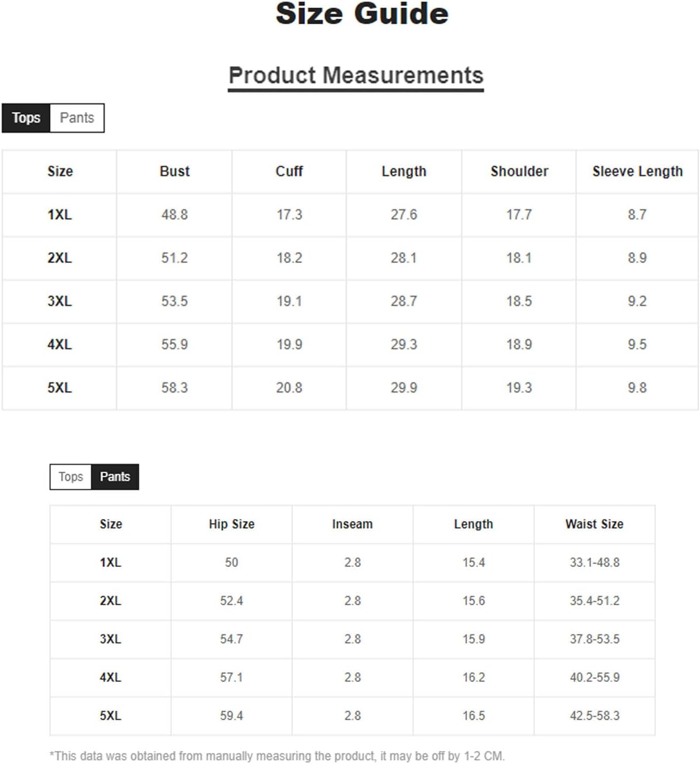Select the highlighted Pants tab in lower section
This screenshot has height=764, width=700.
click(115, 477)
